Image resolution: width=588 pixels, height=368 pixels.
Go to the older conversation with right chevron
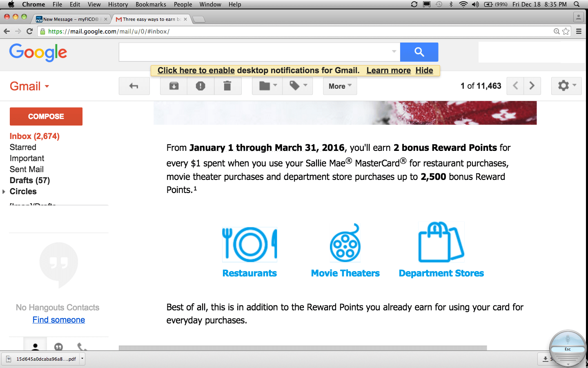click(x=532, y=86)
